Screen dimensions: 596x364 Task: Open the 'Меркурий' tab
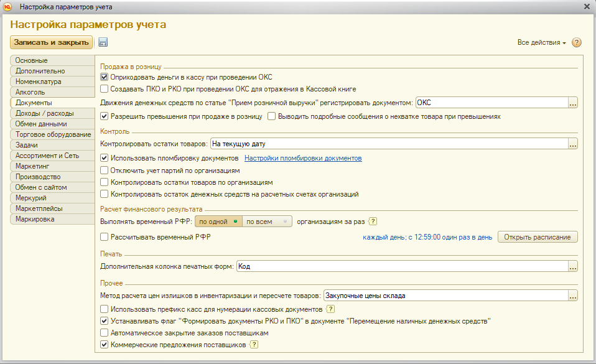52,198
